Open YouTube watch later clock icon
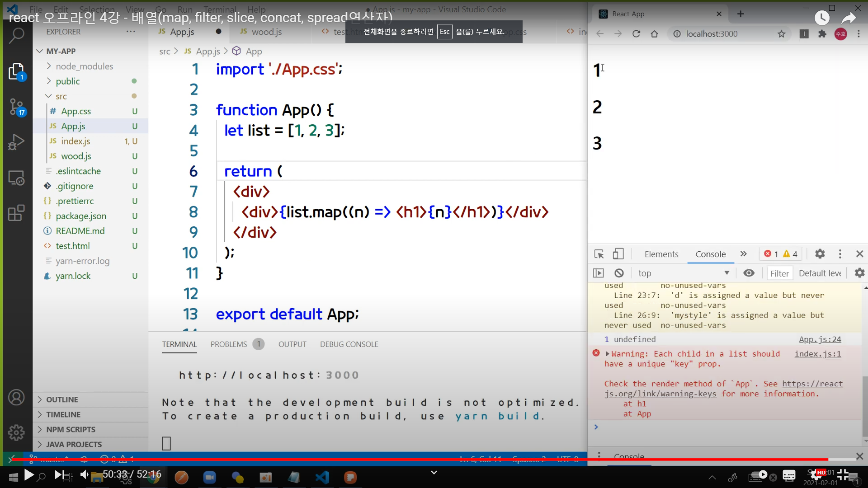Image resolution: width=868 pixels, height=488 pixels. click(x=821, y=18)
